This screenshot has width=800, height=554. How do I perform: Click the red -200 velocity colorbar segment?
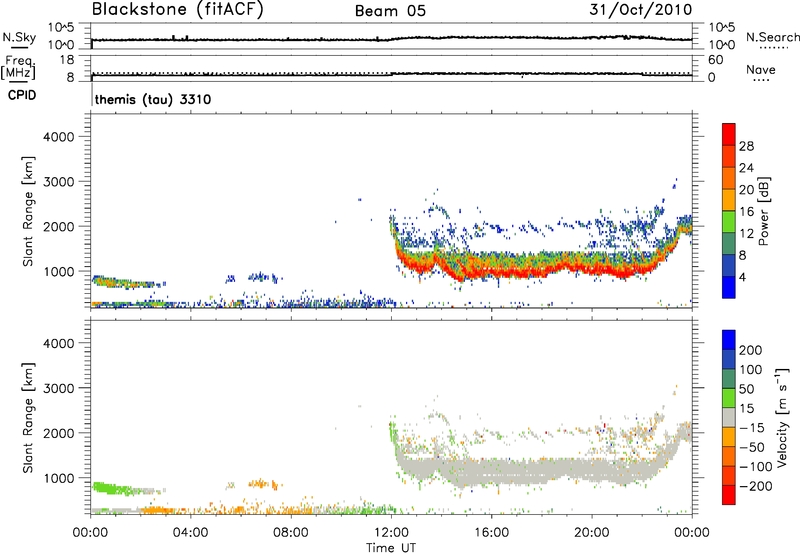click(x=729, y=495)
